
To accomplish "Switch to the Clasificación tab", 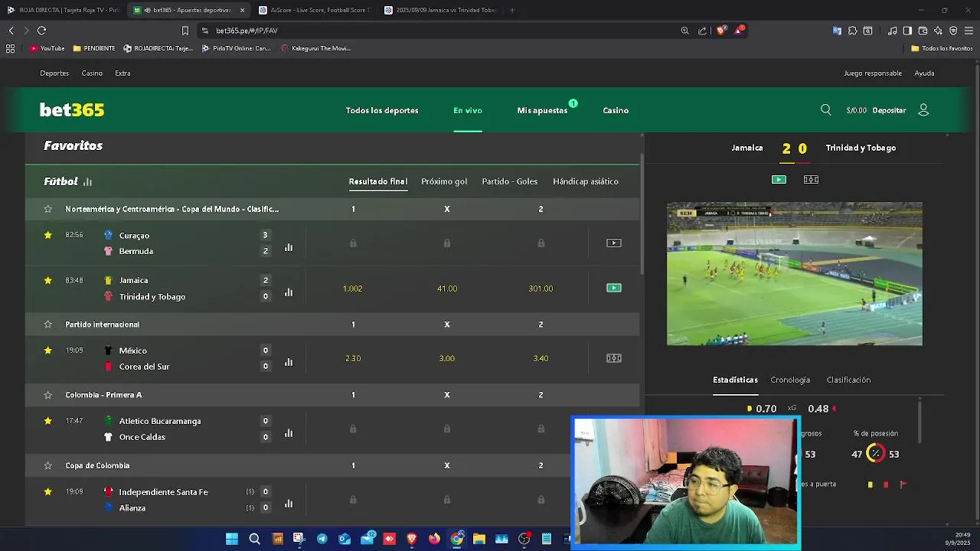I will pyautogui.click(x=848, y=380).
